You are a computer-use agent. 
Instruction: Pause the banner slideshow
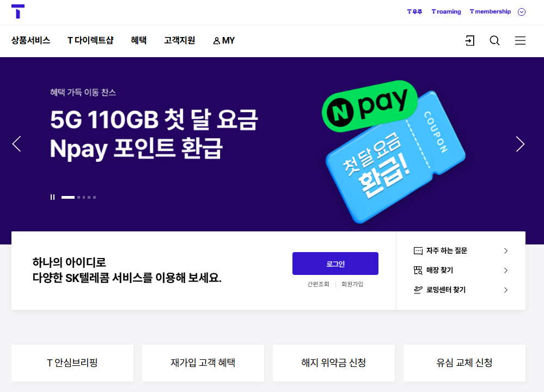click(x=52, y=197)
